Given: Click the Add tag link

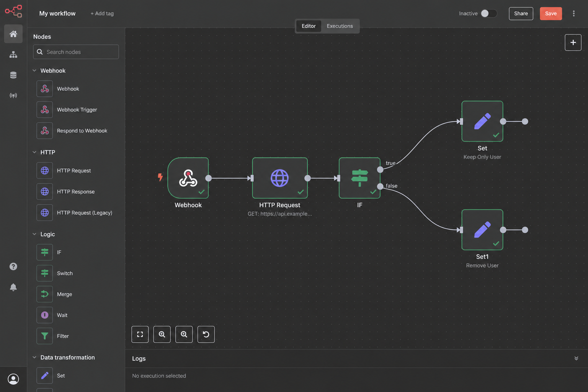Looking at the screenshot, I should 102,13.
